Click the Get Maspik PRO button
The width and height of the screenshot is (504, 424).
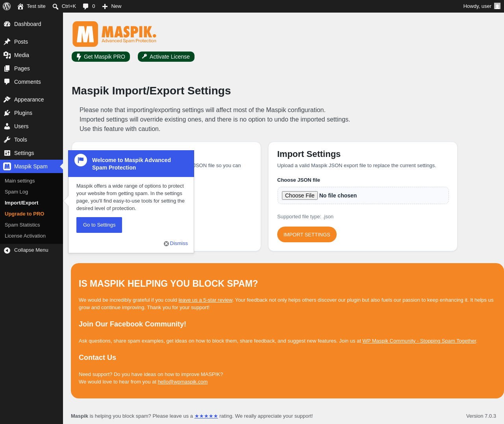tap(101, 57)
